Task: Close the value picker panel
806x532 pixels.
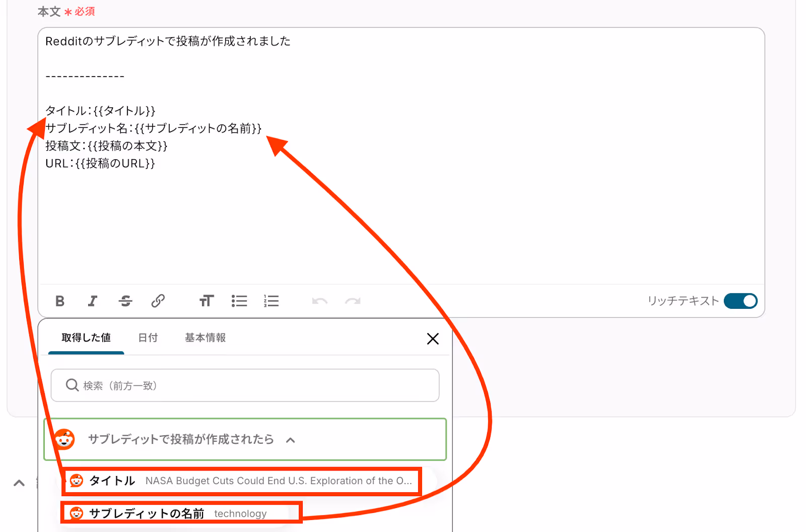Action: click(433, 339)
